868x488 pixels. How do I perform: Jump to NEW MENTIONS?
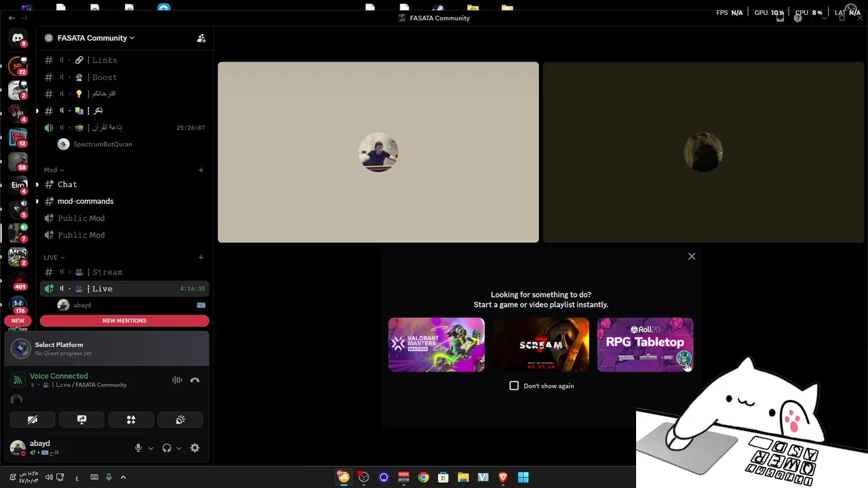click(x=124, y=321)
